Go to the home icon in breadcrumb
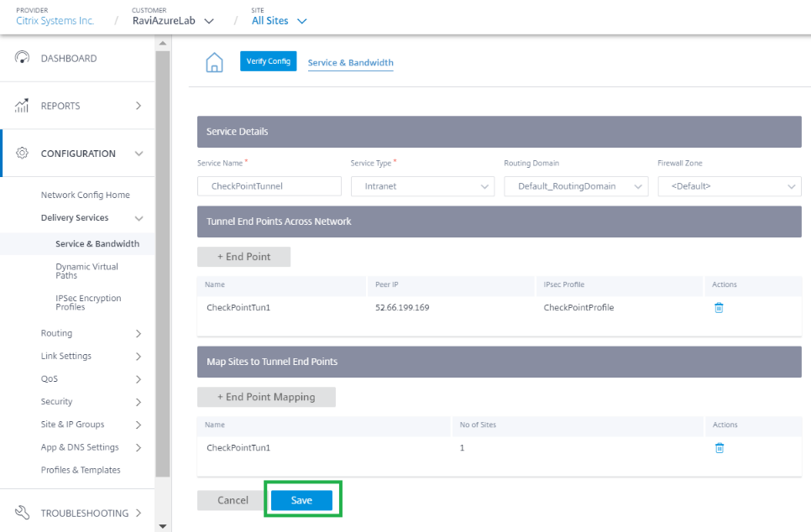 pos(214,63)
